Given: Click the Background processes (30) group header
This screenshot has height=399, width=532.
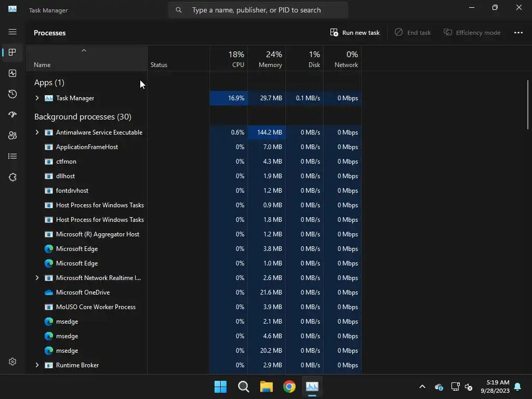Looking at the screenshot, I should (83, 117).
